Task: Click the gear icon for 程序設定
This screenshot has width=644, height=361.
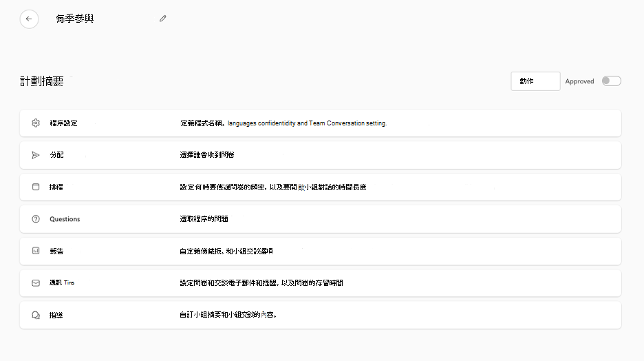Action: pyautogui.click(x=36, y=123)
